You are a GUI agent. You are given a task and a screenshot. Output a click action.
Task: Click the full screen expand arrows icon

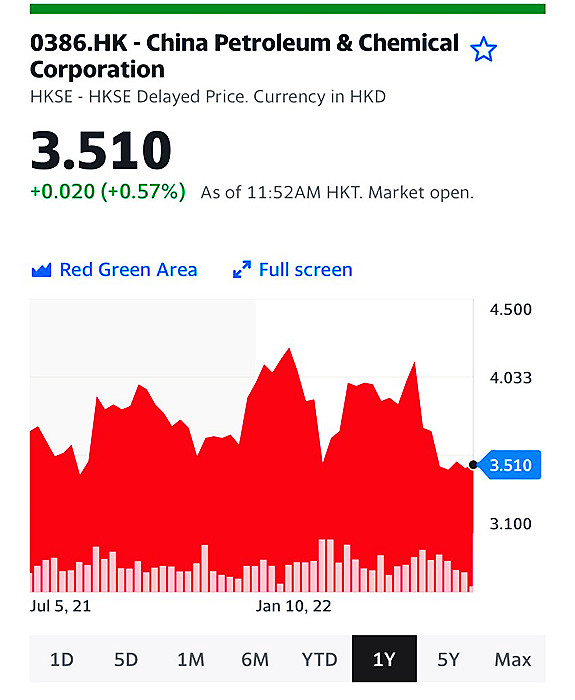click(242, 270)
